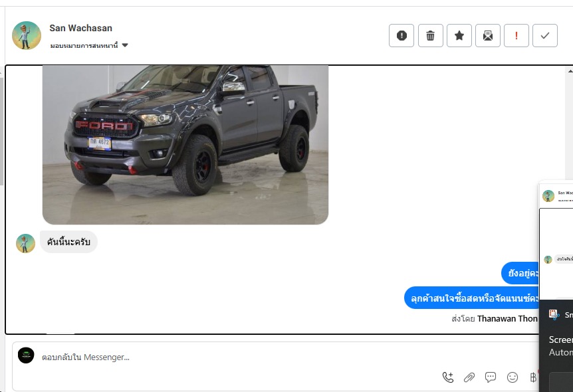573x392 pixels.
Task: Delete conversation with trash icon
Action: [431, 35]
